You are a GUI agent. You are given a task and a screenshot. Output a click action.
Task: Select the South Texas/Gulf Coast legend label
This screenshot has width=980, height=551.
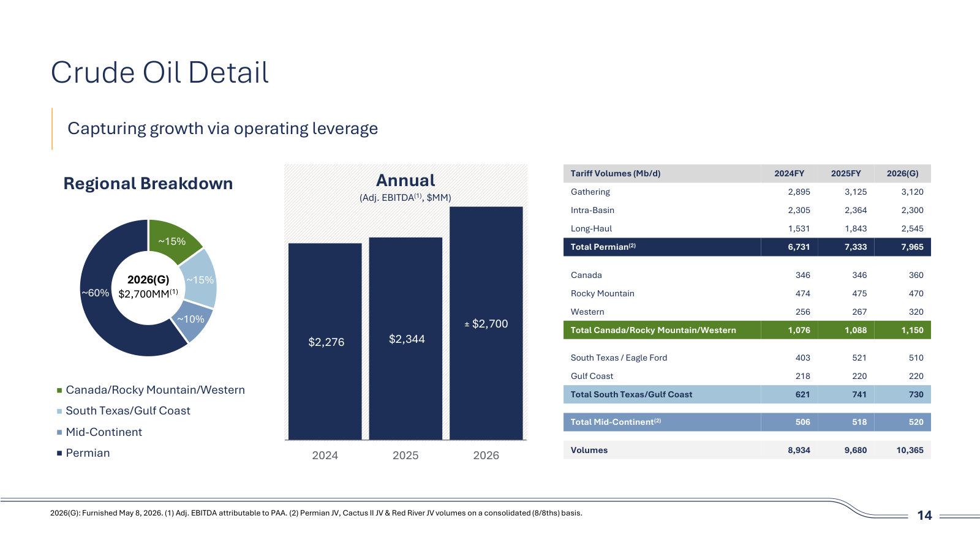pyautogui.click(x=128, y=411)
